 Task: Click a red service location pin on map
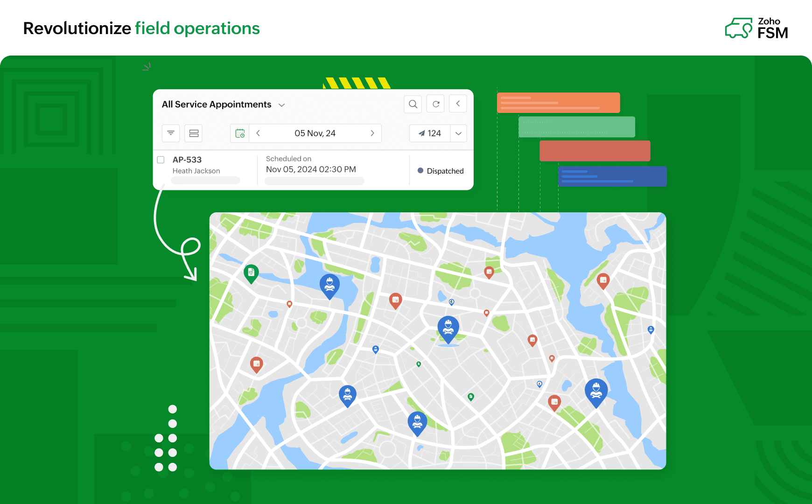pos(395,299)
